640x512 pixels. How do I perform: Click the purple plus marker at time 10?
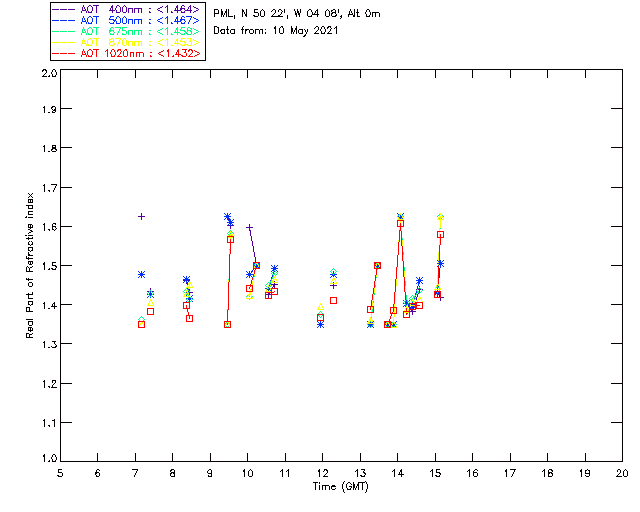click(x=249, y=228)
